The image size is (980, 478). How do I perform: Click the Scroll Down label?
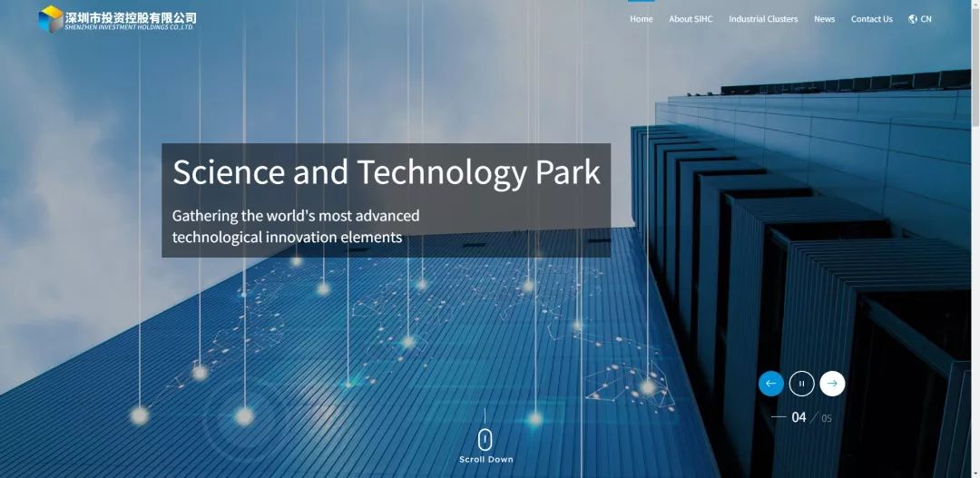tap(486, 459)
